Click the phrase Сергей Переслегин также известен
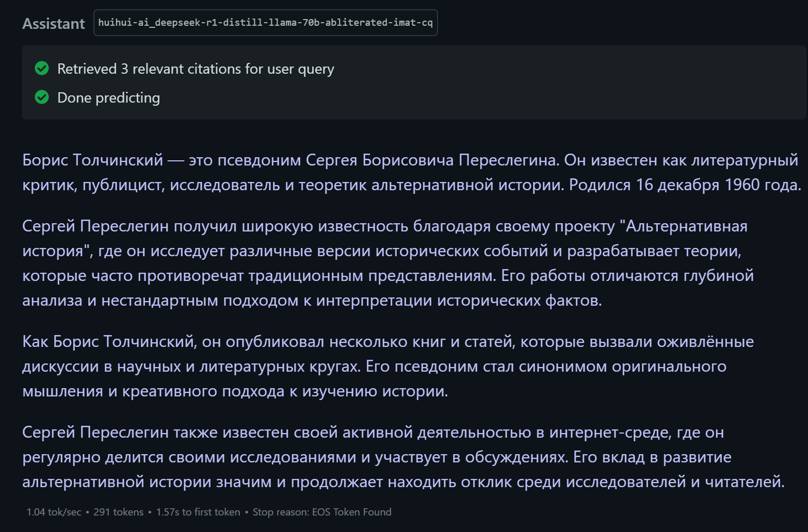808x532 pixels. point(155,433)
